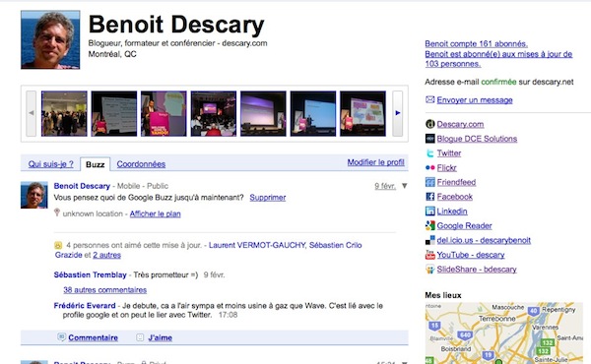Click the Friendfeed icon
591x364 pixels.
[430, 182]
